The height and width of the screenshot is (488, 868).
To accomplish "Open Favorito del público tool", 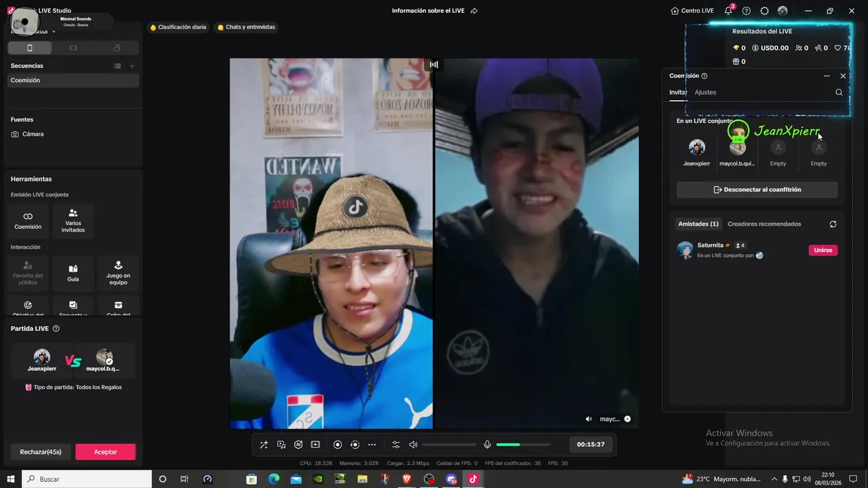I will click(28, 272).
